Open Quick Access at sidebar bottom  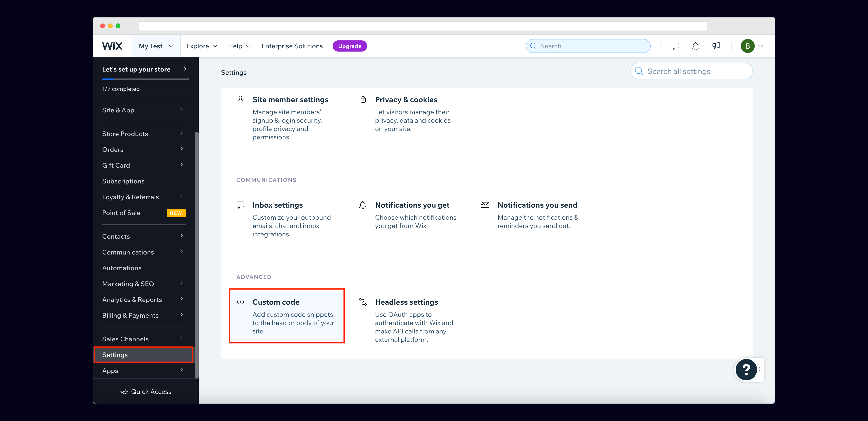click(146, 392)
